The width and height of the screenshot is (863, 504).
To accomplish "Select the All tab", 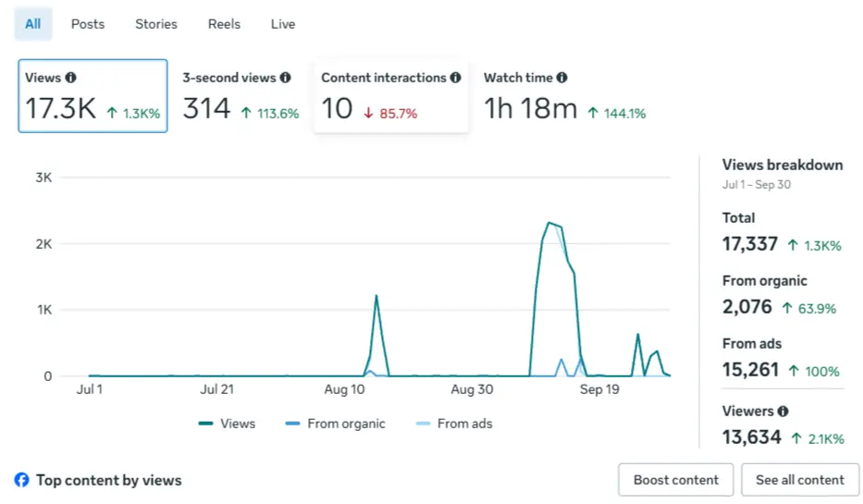I will [33, 24].
